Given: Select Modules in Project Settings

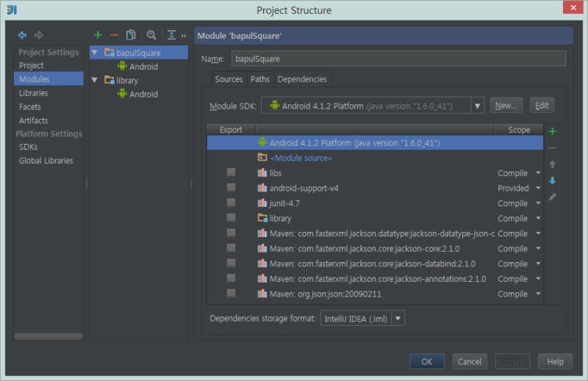Looking at the screenshot, I should 49,79.
